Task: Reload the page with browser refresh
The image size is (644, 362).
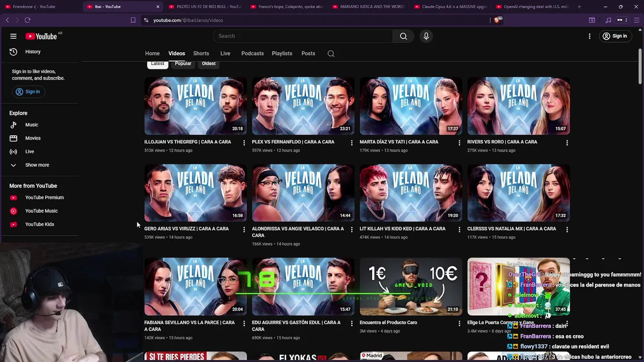Action: coord(27,20)
